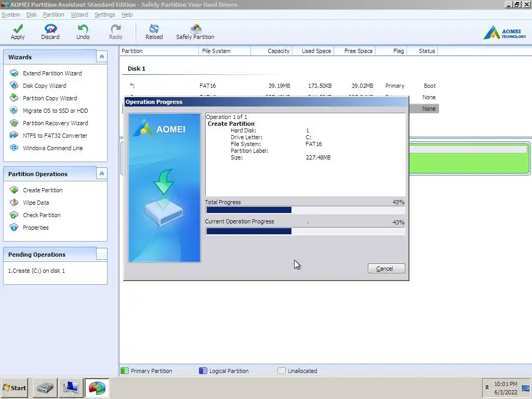The image size is (532, 399).
Task: Select the 39.19MB FAT16 boot partition row
Action: (280, 86)
